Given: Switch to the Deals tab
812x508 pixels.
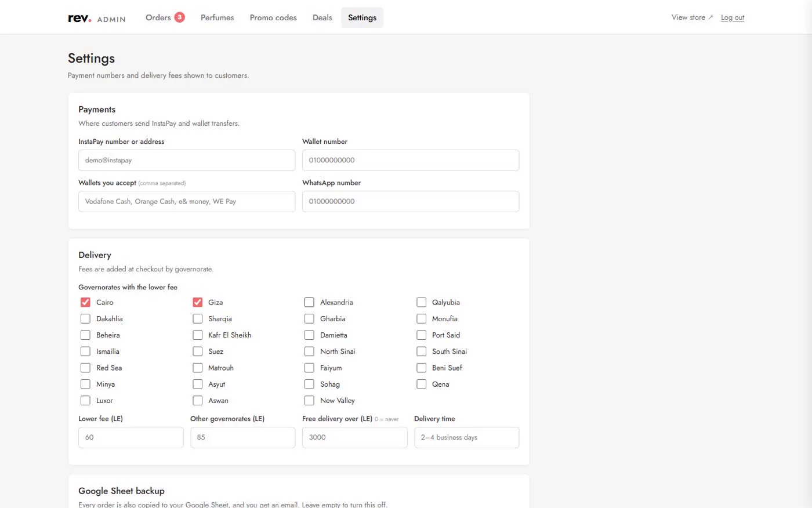Looking at the screenshot, I should click(322, 17).
